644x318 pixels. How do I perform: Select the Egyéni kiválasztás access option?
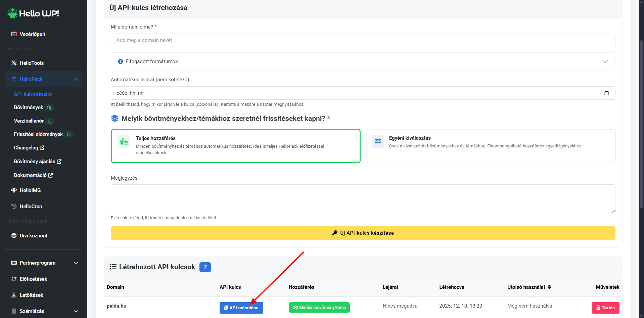(x=490, y=146)
